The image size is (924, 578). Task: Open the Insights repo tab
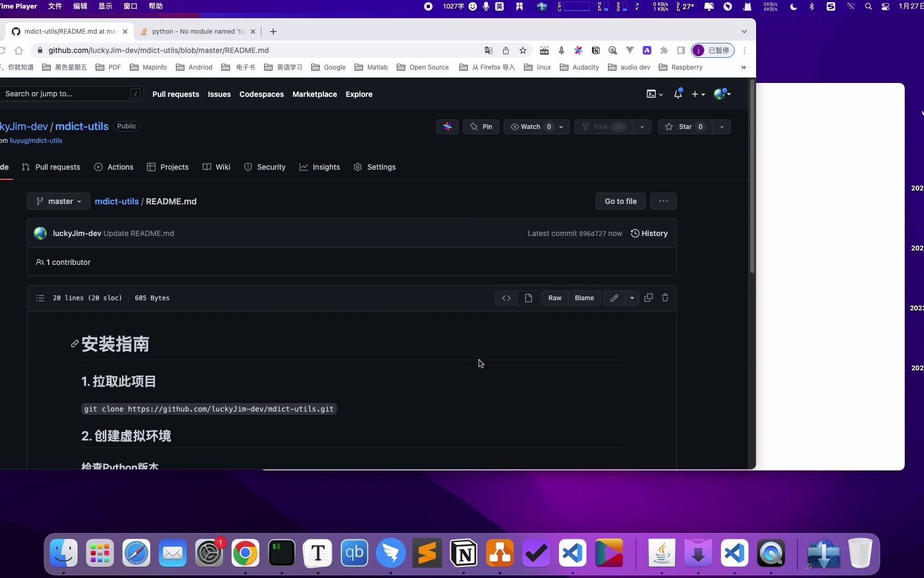(x=320, y=167)
